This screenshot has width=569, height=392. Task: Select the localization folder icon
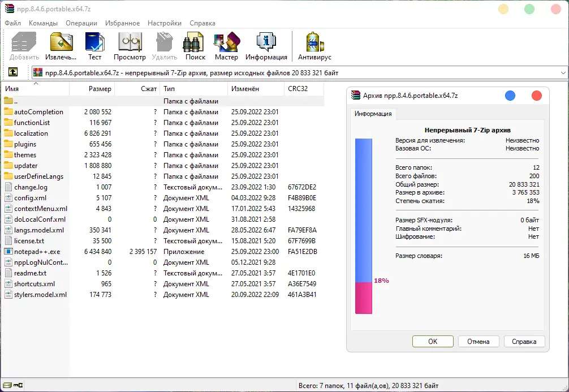8,133
